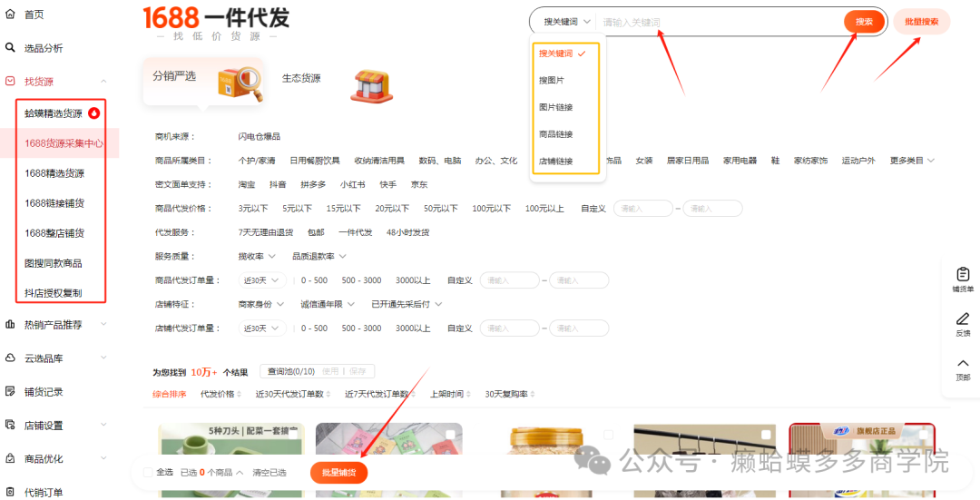Image resolution: width=980 pixels, height=500 pixels.
Task: Click the orange 搜索 button
Action: pos(865,22)
